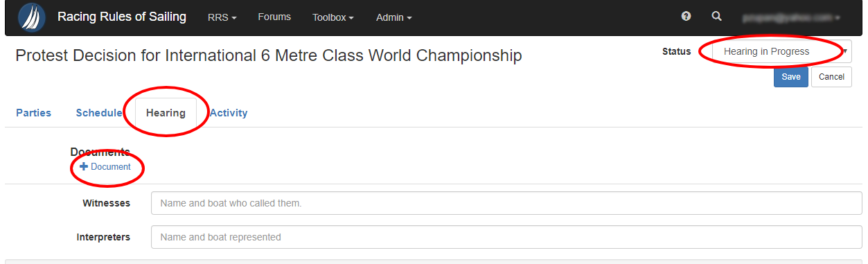
Task: Open the user account email dropdown
Action: point(791,17)
